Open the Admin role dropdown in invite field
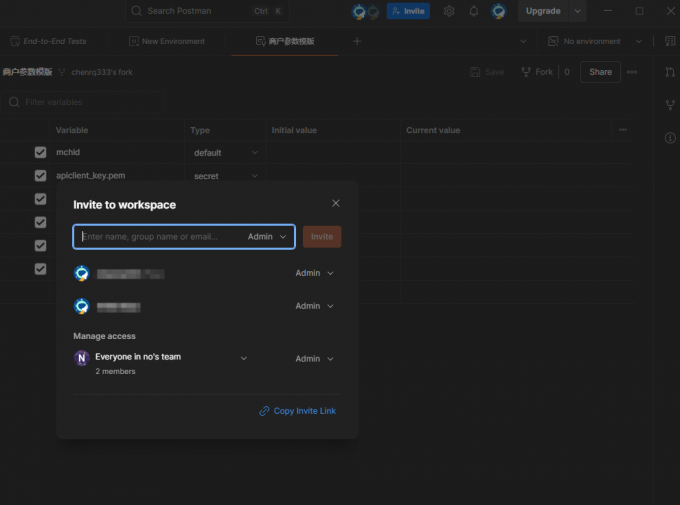 pos(267,236)
